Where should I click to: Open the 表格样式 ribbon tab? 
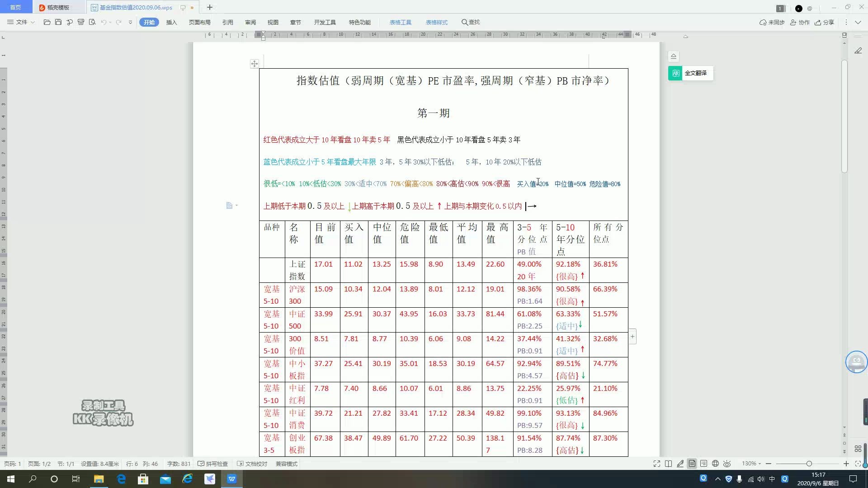coord(436,22)
